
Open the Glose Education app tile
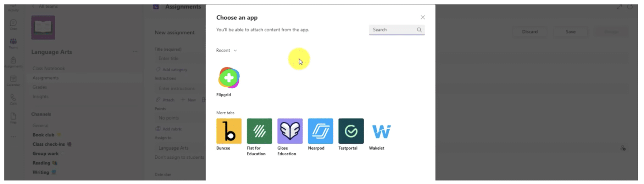290,131
